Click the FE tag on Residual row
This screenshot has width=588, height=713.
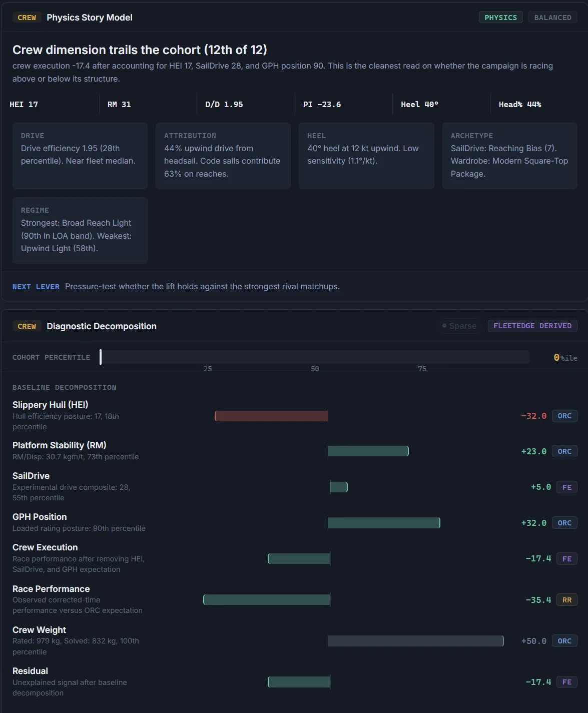[566, 682]
